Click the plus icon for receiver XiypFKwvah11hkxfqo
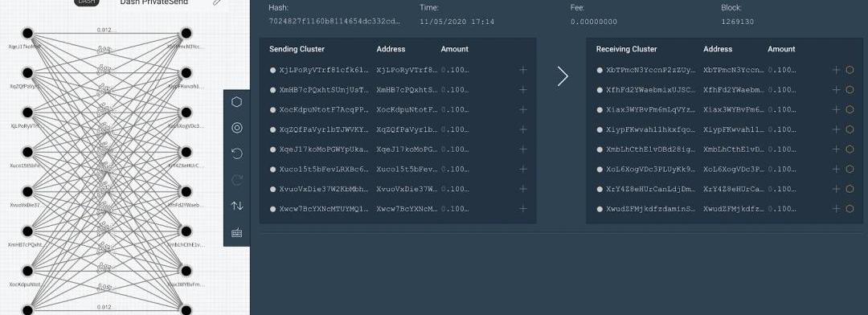 pyautogui.click(x=837, y=129)
